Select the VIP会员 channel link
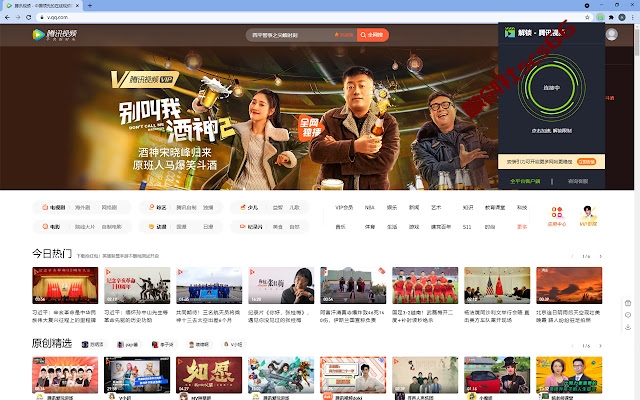Image resolution: width=640 pixels, height=400 pixels. coord(344,207)
